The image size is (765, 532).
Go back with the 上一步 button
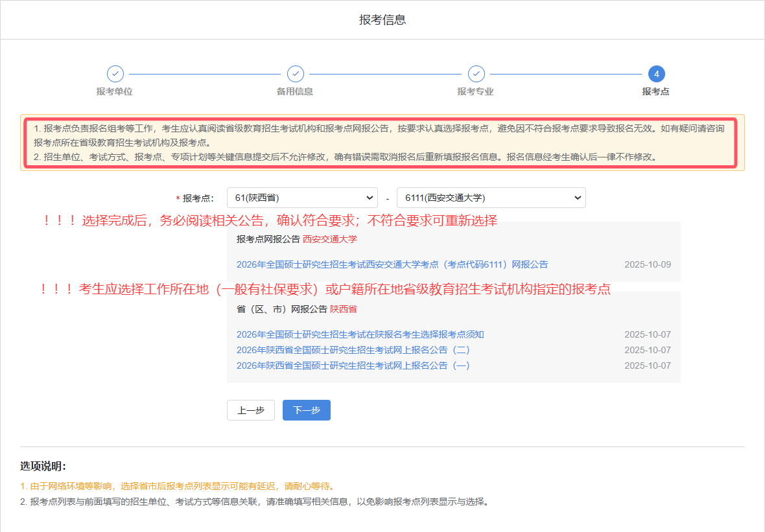[251, 410]
